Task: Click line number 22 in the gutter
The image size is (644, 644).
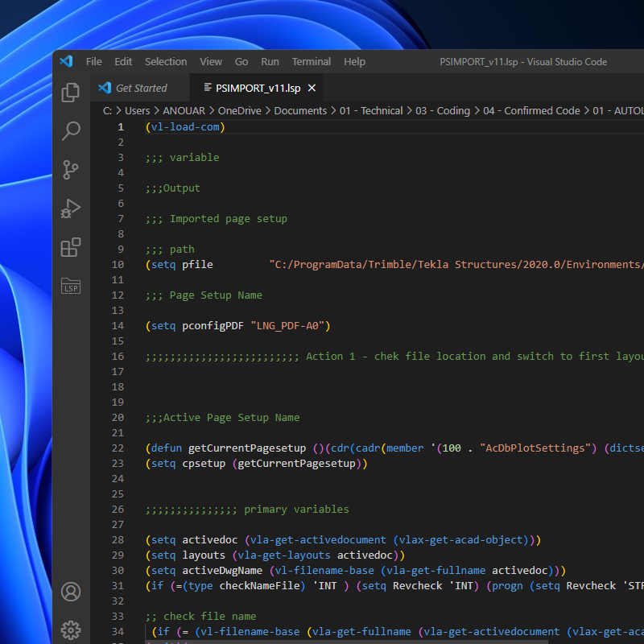Action: (118, 448)
